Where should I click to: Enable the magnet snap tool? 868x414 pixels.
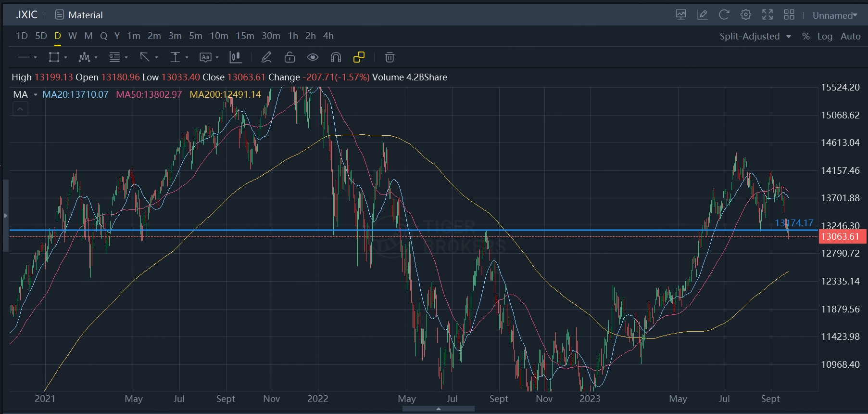(336, 58)
